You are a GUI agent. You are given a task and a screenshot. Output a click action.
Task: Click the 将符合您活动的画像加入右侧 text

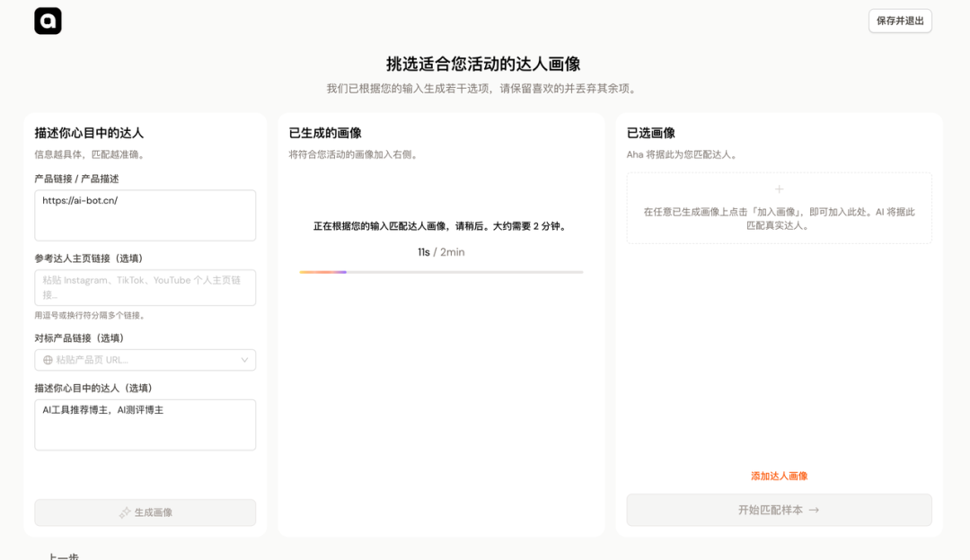pyautogui.click(x=355, y=154)
